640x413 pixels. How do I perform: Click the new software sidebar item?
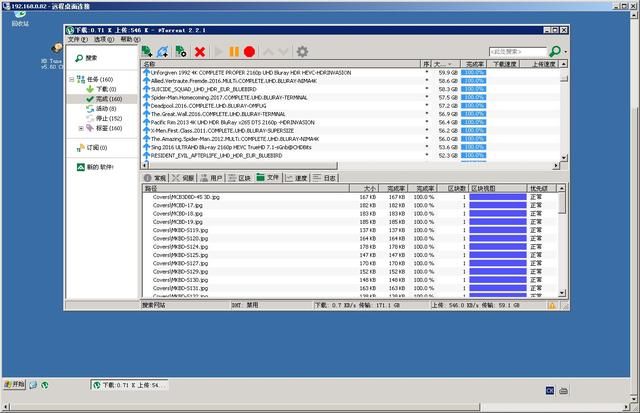point(95,167)
